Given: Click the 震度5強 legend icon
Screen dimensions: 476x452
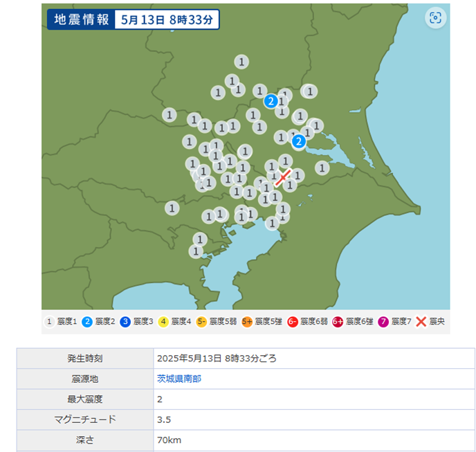Looking at the screenshot, I should pos(247,321).
